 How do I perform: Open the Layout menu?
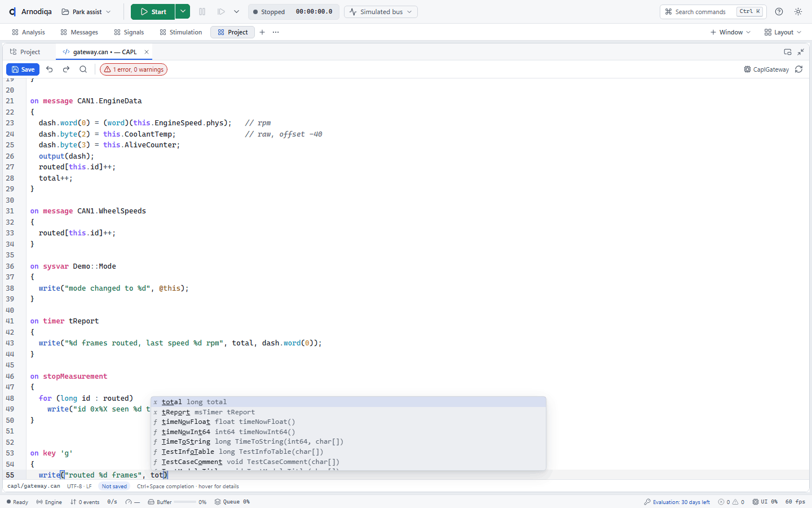783,32
